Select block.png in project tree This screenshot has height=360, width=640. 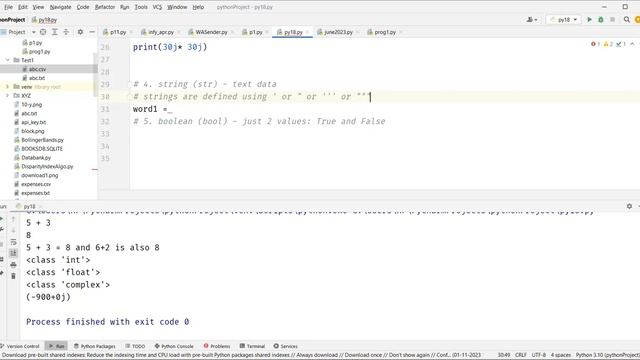[33, 131]
